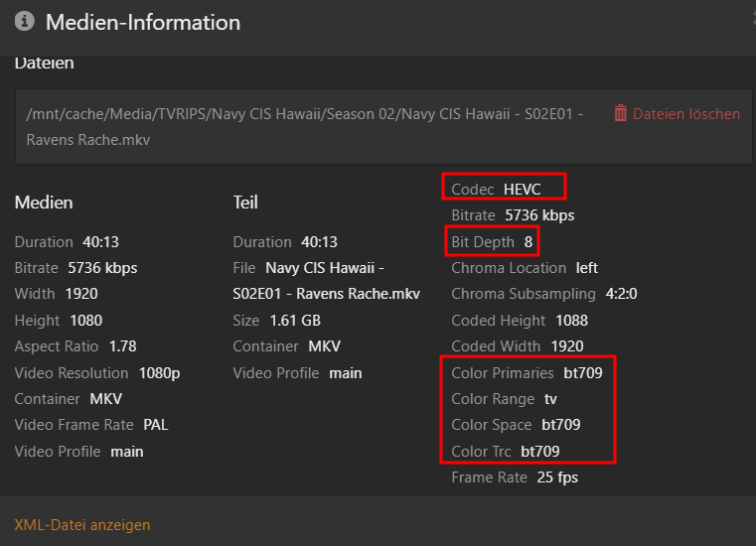Select the Color Range tv entry
Viewport: 756px width, 546px height.
tap(505, 399)
